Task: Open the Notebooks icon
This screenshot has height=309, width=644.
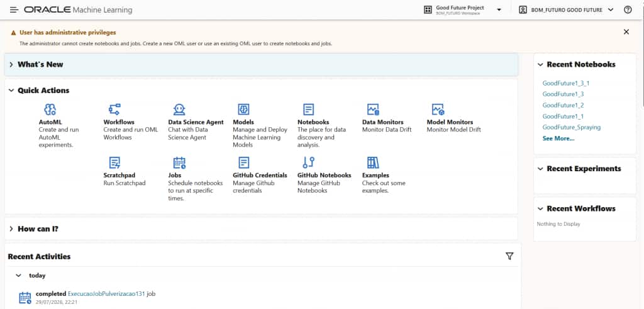Action: tap(308, 110)
